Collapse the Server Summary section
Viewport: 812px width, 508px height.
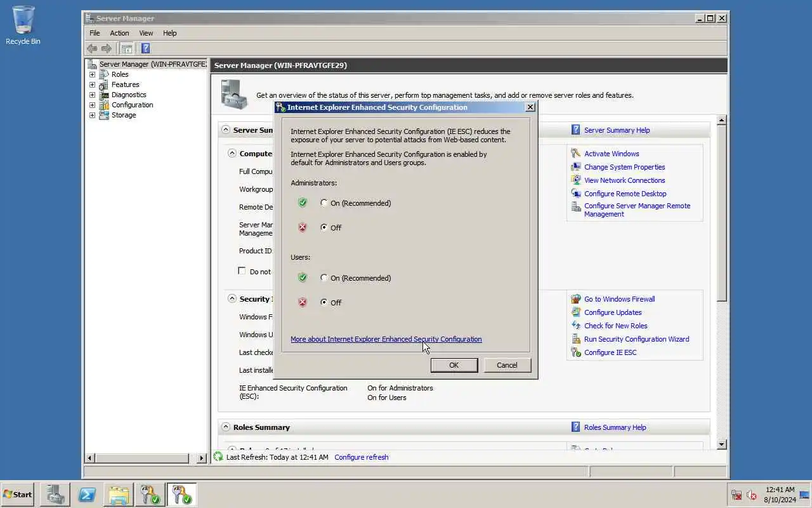point(225,130)
